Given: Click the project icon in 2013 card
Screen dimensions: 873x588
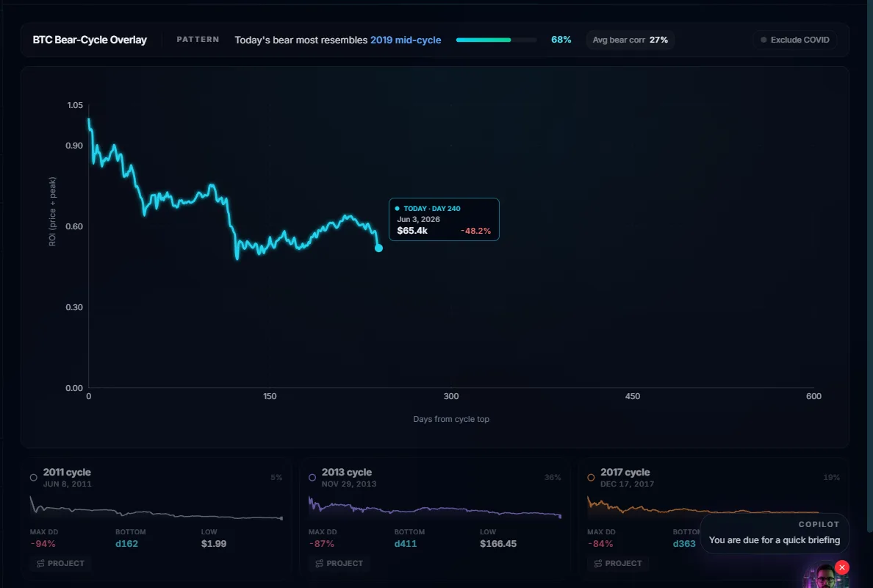Looking at the screenshot, I should [319, 564].
